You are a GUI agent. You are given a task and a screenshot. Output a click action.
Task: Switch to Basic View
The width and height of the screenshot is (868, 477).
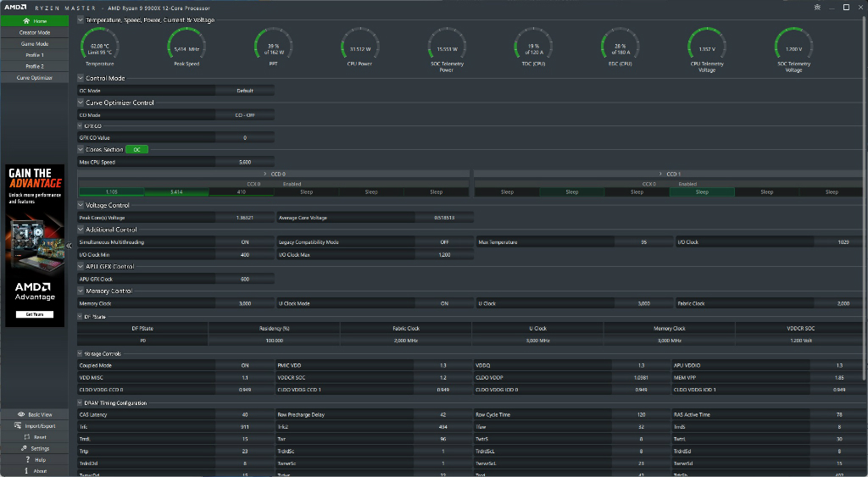coord(34,414)
